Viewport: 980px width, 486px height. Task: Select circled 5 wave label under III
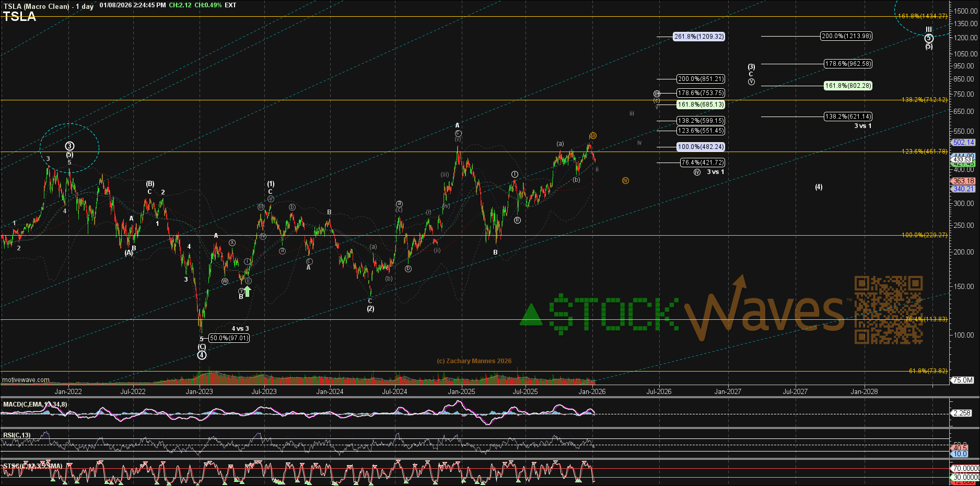pyautogui.click(x=929, y=38)
